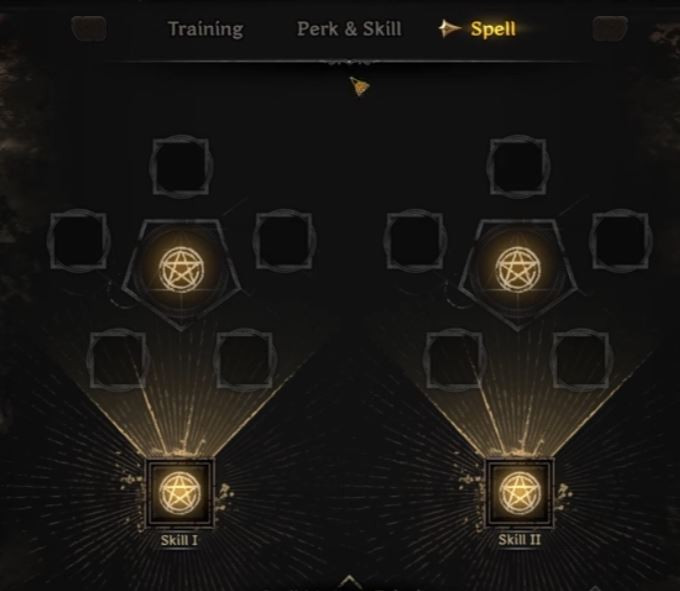
Task: Choose the top empty spell slot above Skill II
Action: [x=518, y=167]
